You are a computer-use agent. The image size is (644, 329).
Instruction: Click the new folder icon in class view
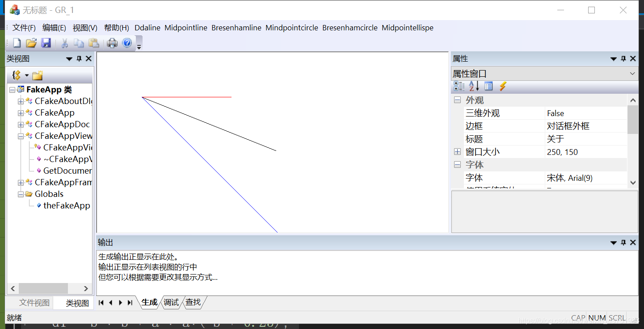click(x=37, y=75)
